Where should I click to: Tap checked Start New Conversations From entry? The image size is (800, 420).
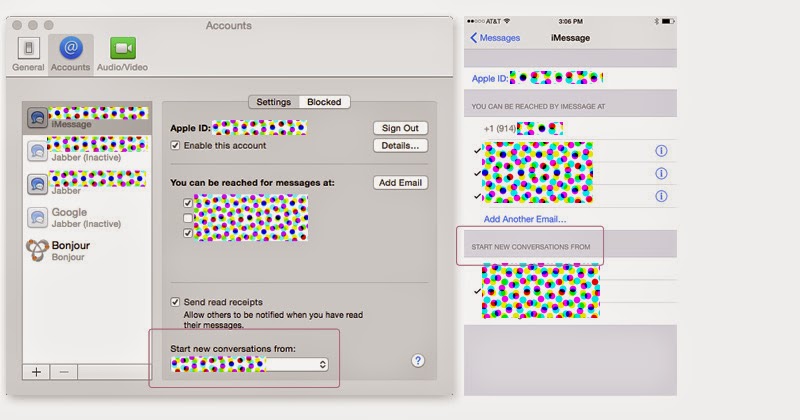[570, 291]
